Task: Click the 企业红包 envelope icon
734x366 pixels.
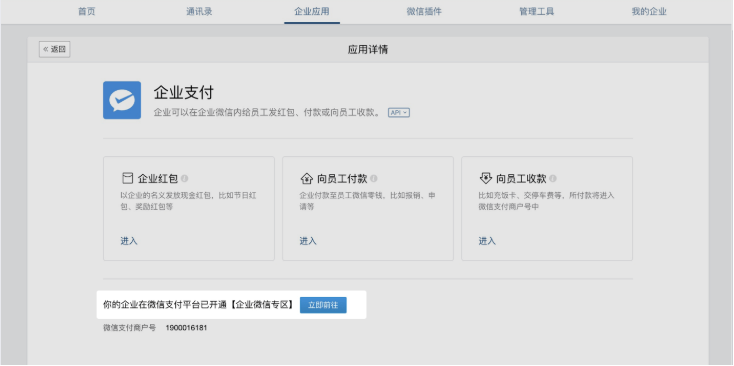Action: pos(127,178)
